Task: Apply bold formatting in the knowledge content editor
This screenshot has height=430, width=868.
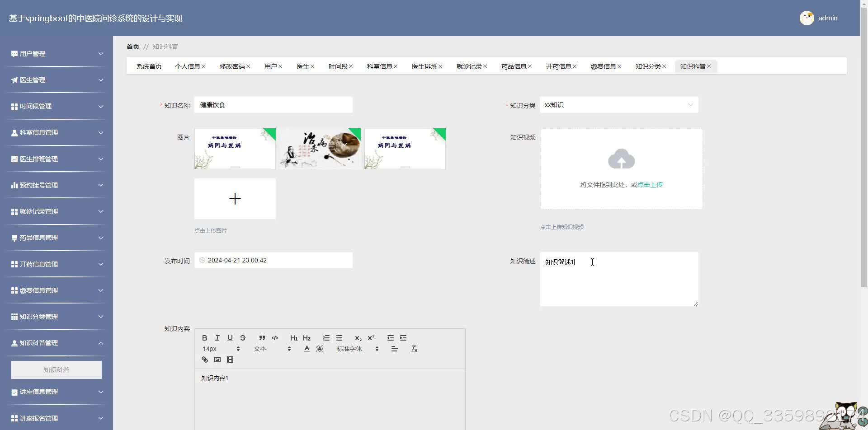Action: (204, 337)
